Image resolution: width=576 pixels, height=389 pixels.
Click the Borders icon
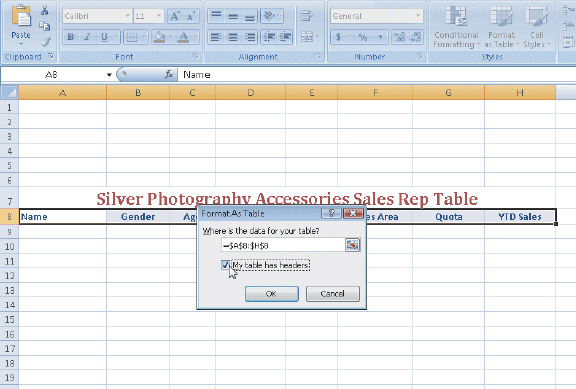click(132, 37)
